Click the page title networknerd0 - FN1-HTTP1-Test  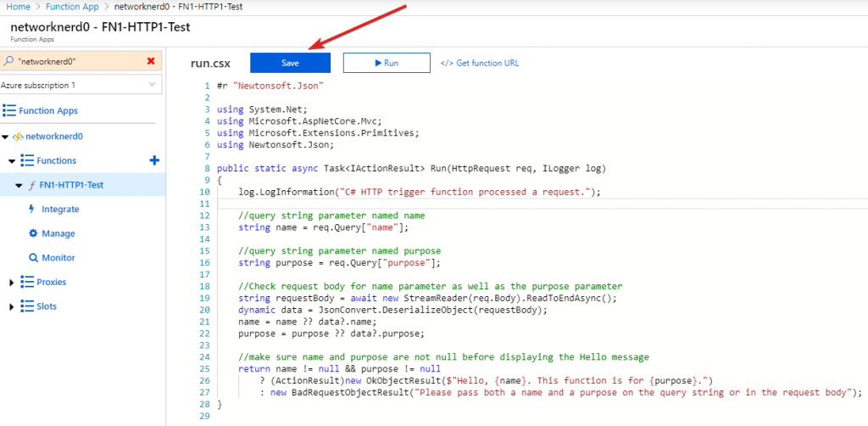[x=100, y=27]
